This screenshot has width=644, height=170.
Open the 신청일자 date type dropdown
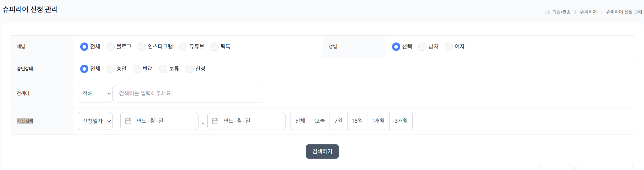[95, 121]
